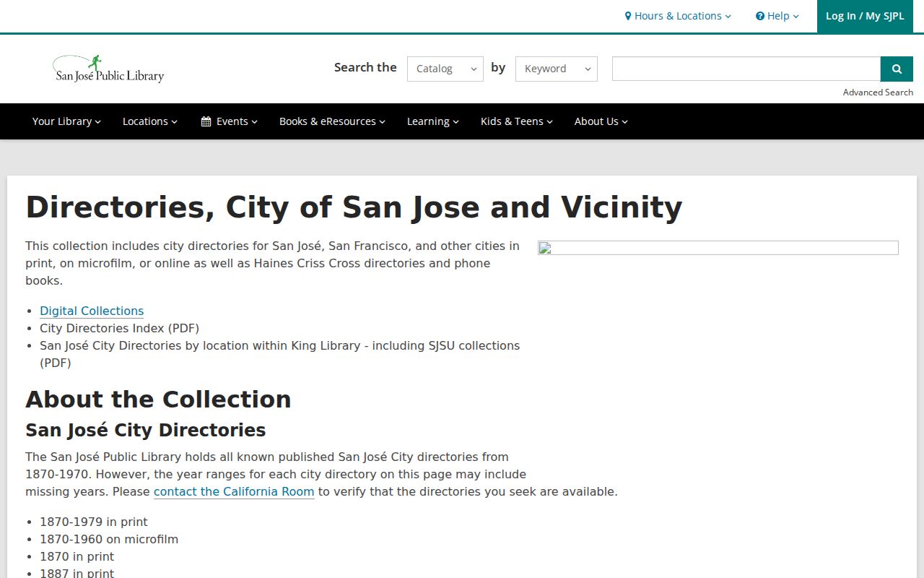Click the '1870 in print' list item
Screen dimensions: 924x578
coord(77,556)
